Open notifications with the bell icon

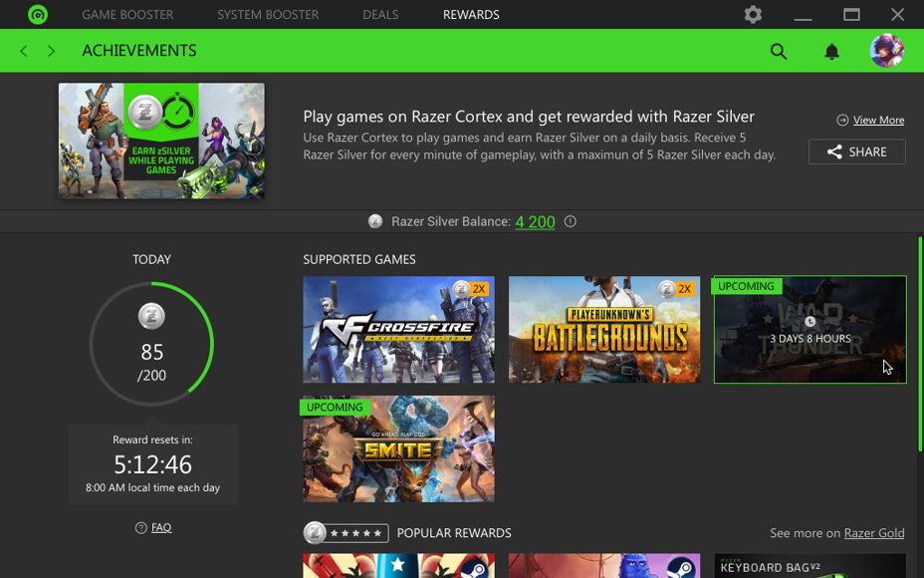tap(831, 52)
